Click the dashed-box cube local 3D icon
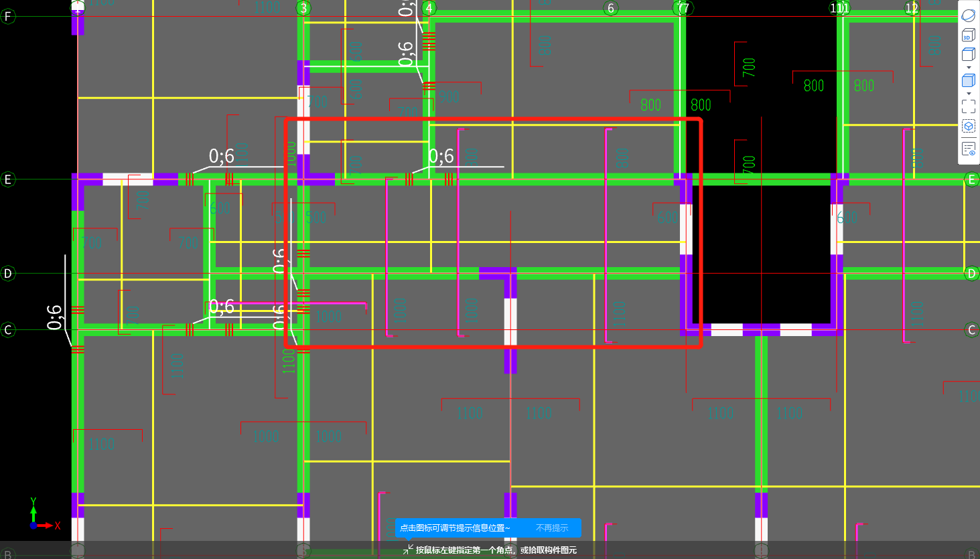 969,126
